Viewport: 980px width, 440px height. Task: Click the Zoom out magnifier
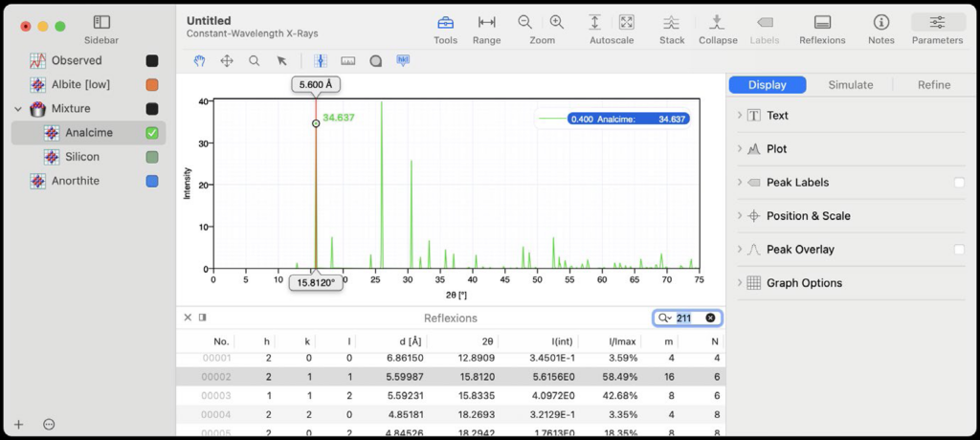[525, 22]
